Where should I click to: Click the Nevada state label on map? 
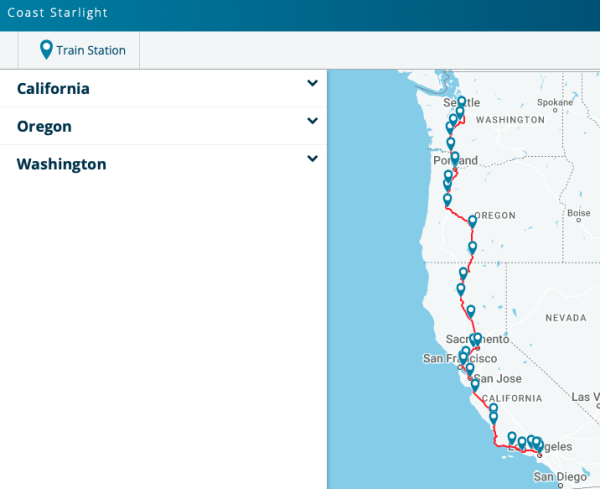[565, 318]
